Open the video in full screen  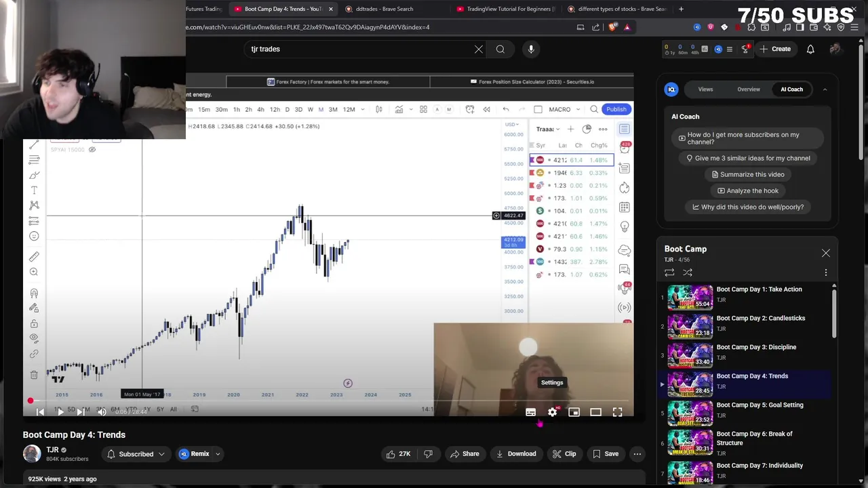pyautogui.click(x=617, y=412)
